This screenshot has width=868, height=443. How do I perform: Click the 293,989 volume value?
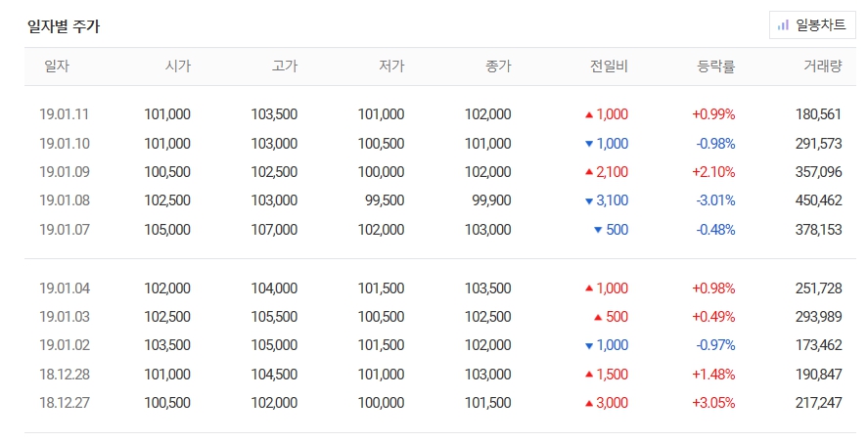pyautogui.click(x=819, y=317)
